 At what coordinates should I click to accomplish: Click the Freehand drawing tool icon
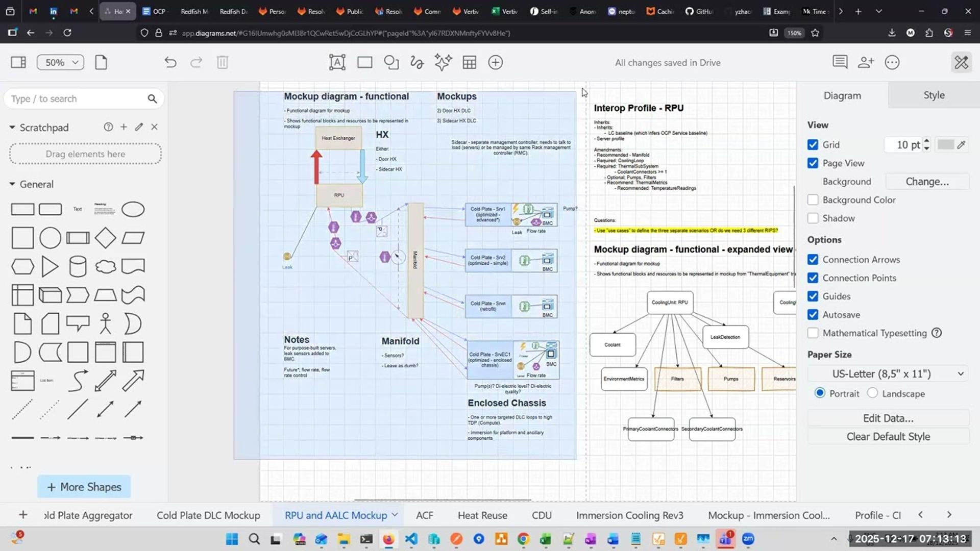[417, 62]
